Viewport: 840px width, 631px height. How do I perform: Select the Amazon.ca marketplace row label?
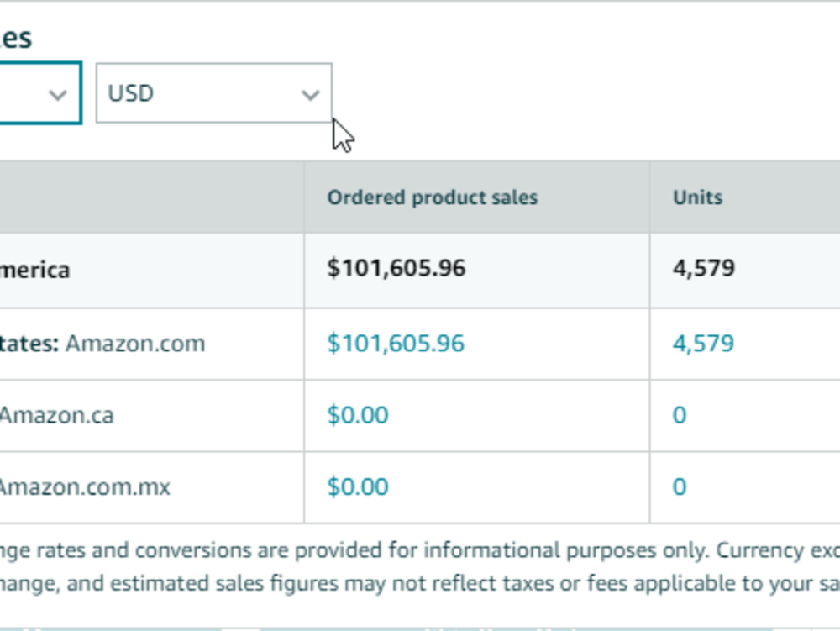[x=57, y=415]
